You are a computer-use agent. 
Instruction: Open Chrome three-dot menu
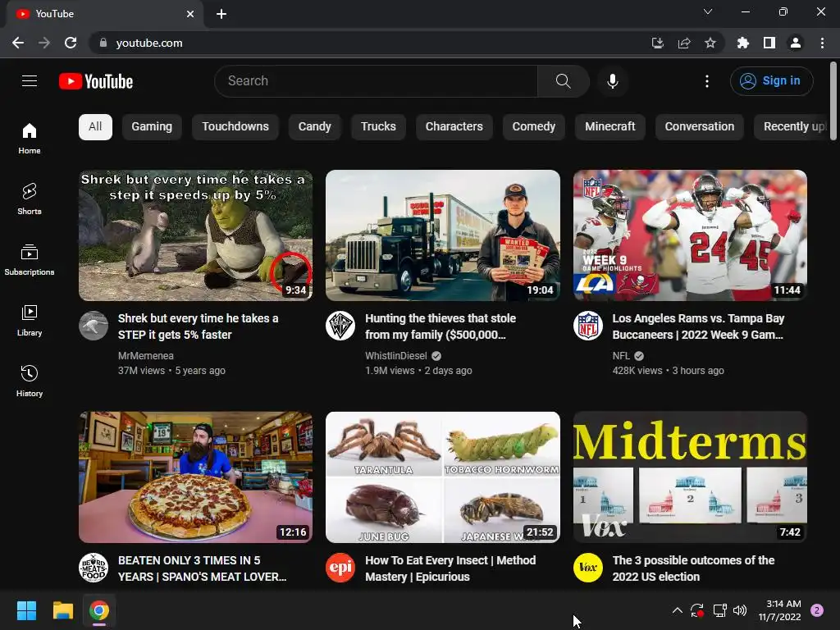click(822, 43)
